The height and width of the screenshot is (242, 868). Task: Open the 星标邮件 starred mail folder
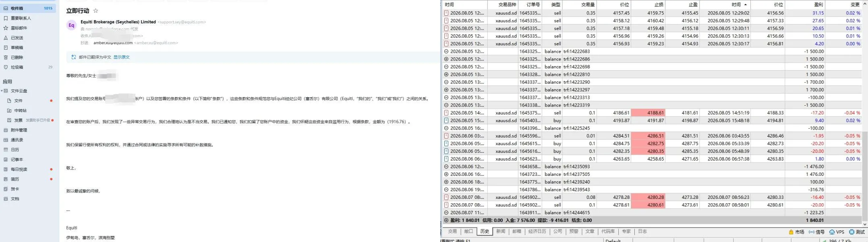[28, 28]
